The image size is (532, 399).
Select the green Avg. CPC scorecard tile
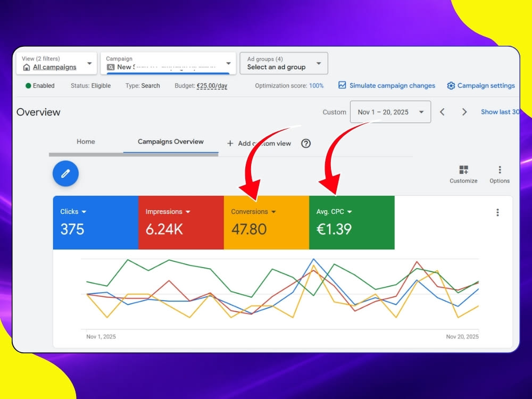(352, 222)
